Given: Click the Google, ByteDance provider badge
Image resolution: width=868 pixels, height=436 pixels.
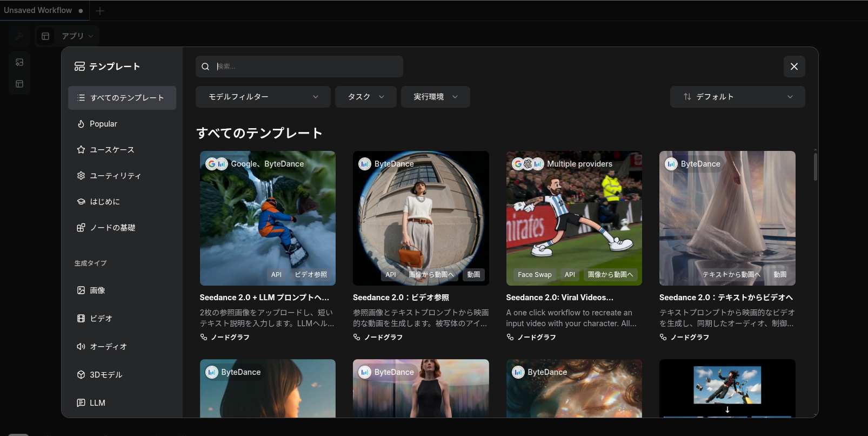Looking at the screenshot, I should coord(255,164).
